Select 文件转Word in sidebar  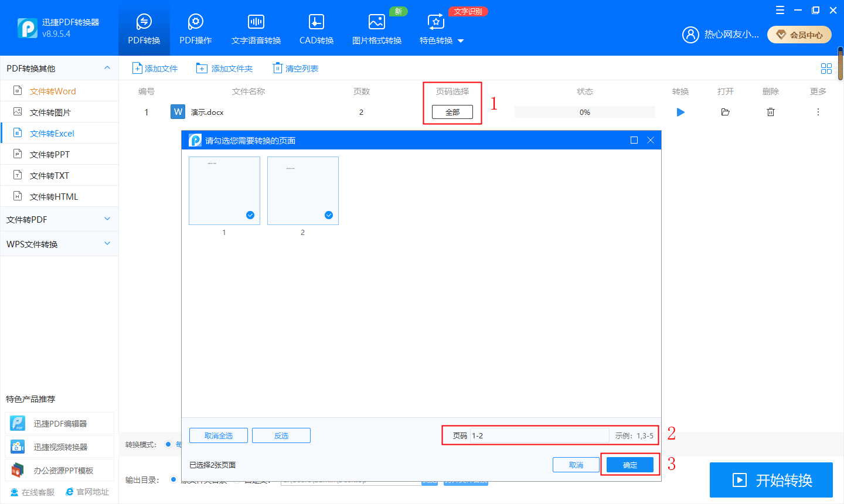coord(59,91)
